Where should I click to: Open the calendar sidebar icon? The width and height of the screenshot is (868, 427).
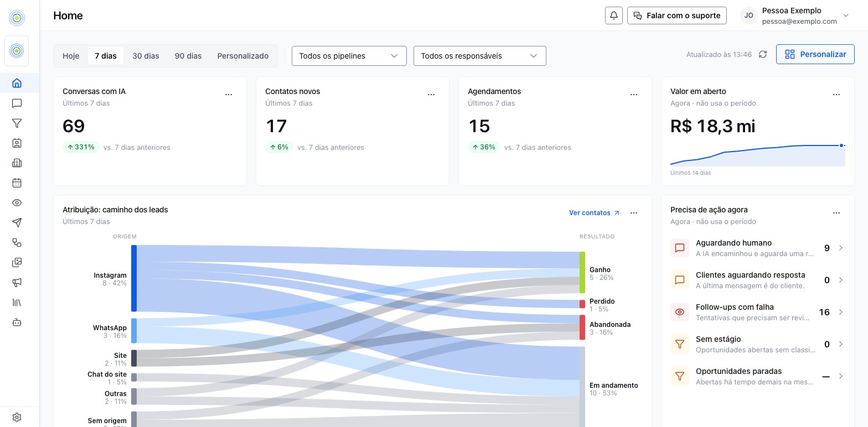17,183
